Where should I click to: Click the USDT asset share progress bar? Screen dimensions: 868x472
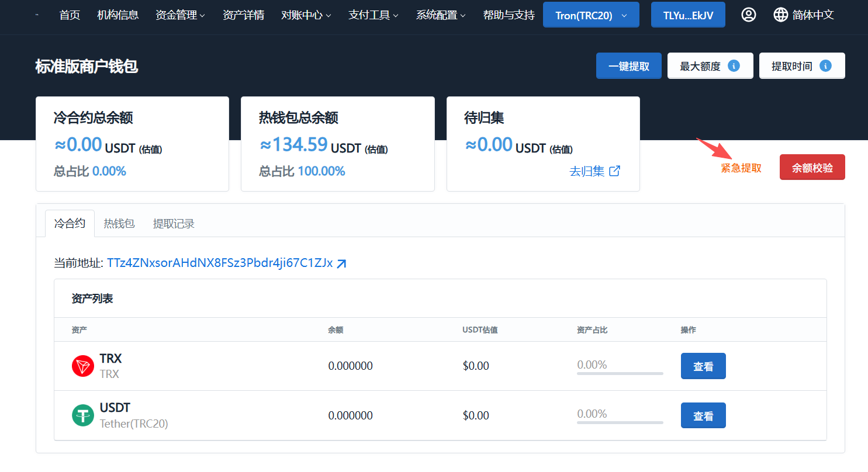620,422
